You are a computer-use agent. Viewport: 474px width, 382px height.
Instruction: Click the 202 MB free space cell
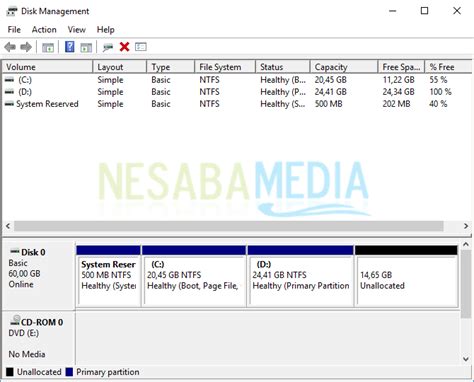396,104
